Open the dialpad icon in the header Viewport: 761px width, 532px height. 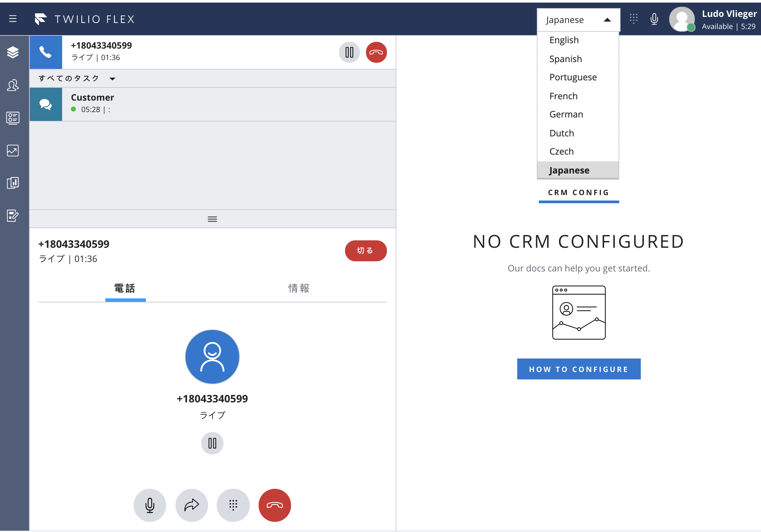pyautogui.click(x=634, y=19)
